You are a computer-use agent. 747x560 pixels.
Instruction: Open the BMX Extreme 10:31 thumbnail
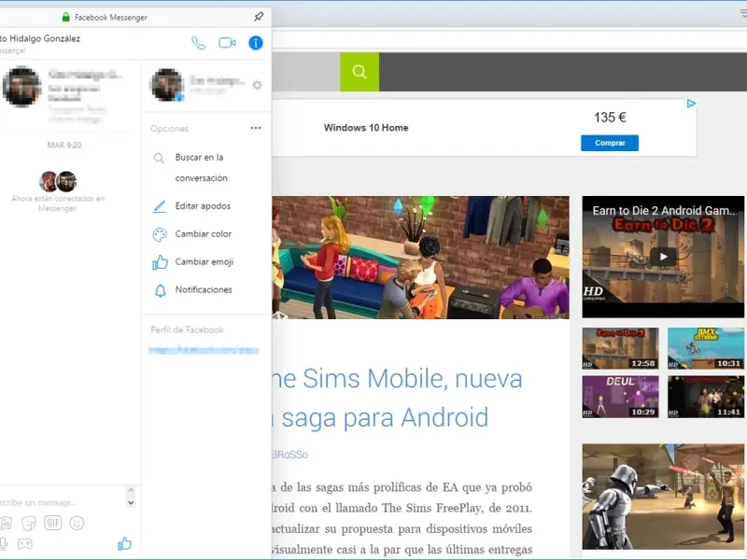coord(706,348)
